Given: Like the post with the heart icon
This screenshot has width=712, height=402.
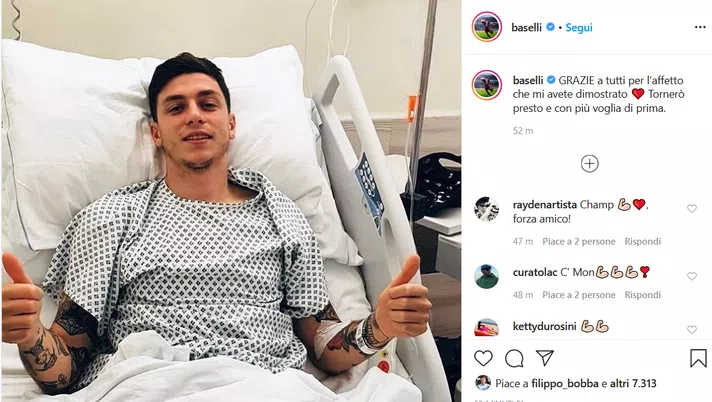Looking at the screenshot, I should 483,358.
